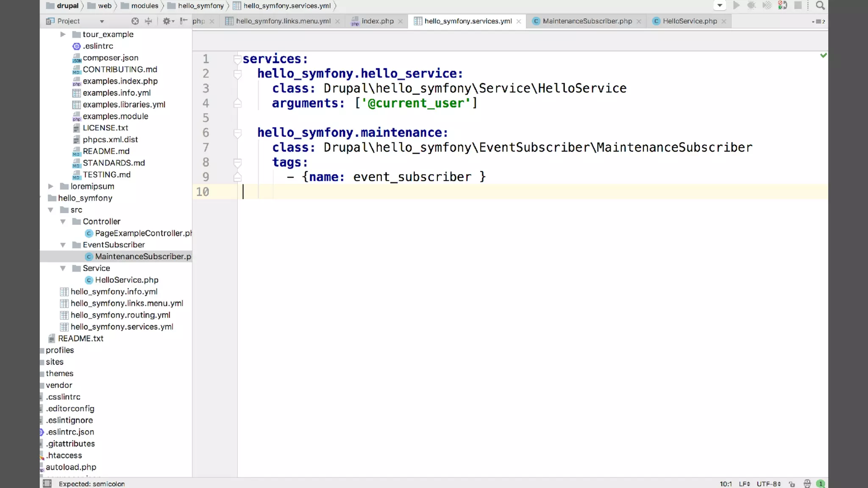Viewport: 868px width, 488px height.
Task: Open the Project view dropdown
Action: (102, 21)
